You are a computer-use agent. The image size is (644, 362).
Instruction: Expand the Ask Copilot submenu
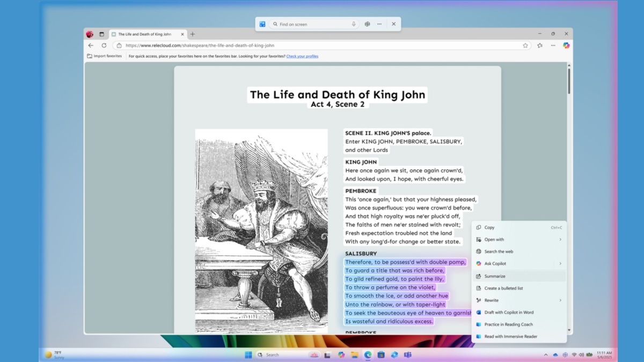(560, 264)
